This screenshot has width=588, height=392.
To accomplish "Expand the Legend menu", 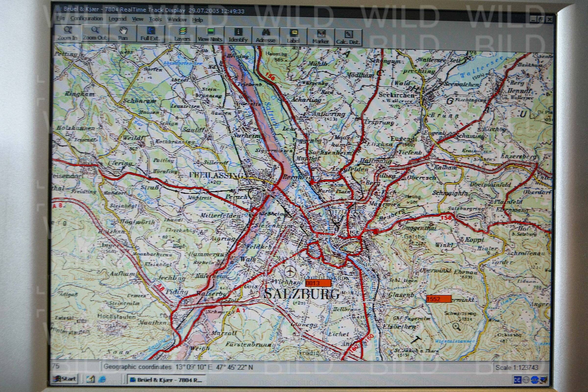I will pos(117,19).
